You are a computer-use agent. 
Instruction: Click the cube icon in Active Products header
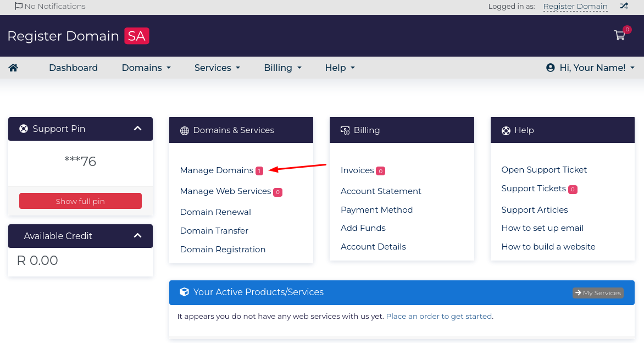click(x=185, y=292)
